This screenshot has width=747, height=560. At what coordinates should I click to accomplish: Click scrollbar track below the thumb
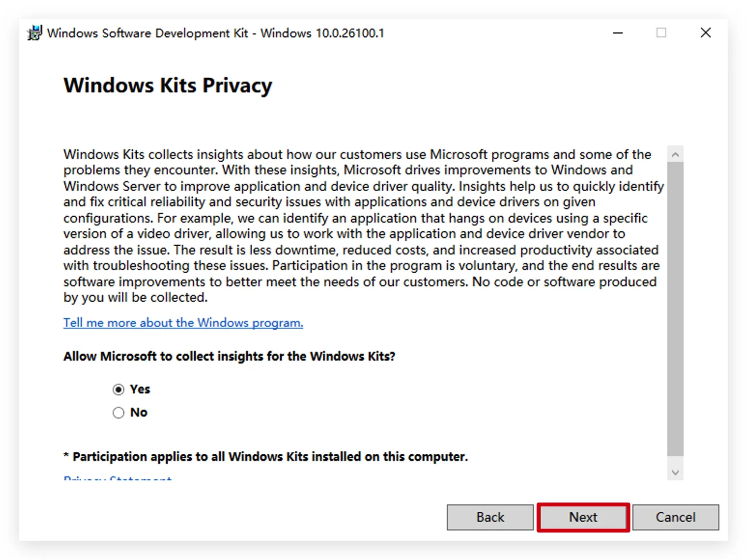(x=675, y=461)
